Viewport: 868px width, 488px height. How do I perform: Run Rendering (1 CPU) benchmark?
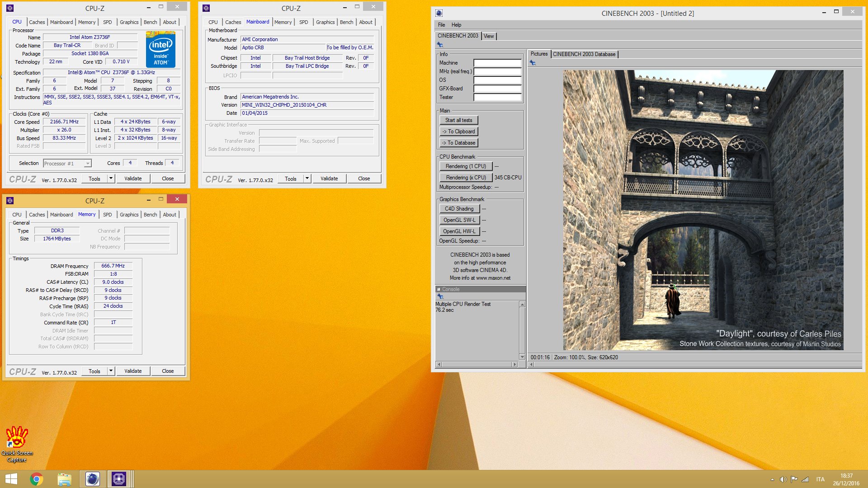(466, 166)
